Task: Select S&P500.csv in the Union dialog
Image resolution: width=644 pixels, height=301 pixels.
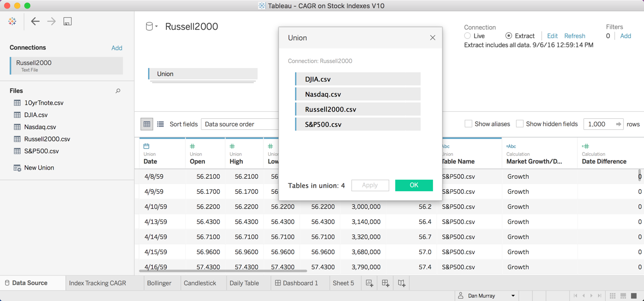Action: (358, 124)
